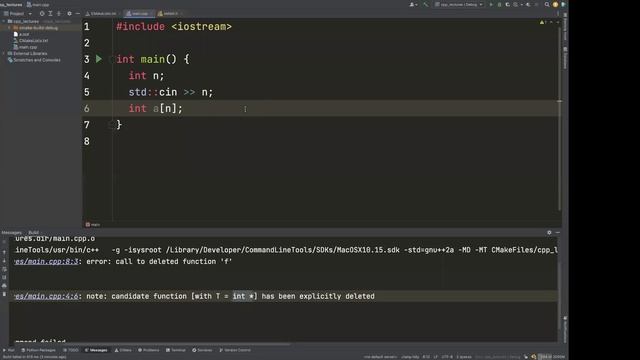Open the Run tool window button
The height and width of the screenshot is (360, 640).
click(x=9, y=350)
